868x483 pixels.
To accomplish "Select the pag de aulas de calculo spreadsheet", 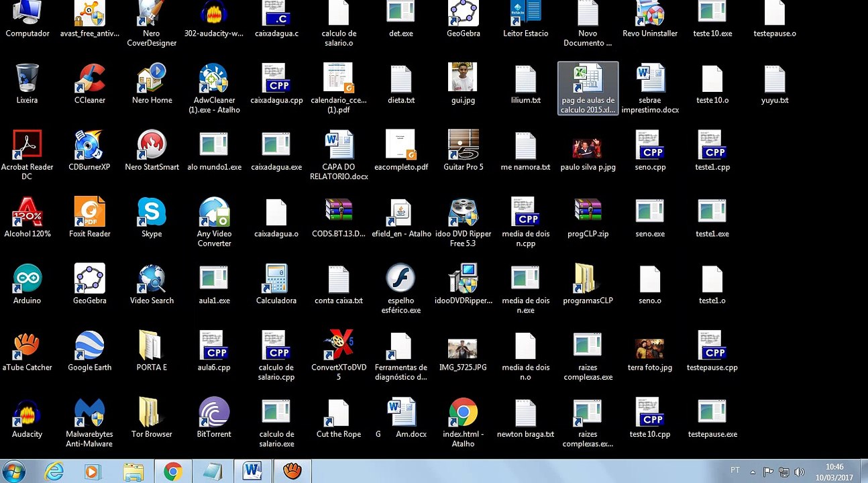I will tap(588, 89).
